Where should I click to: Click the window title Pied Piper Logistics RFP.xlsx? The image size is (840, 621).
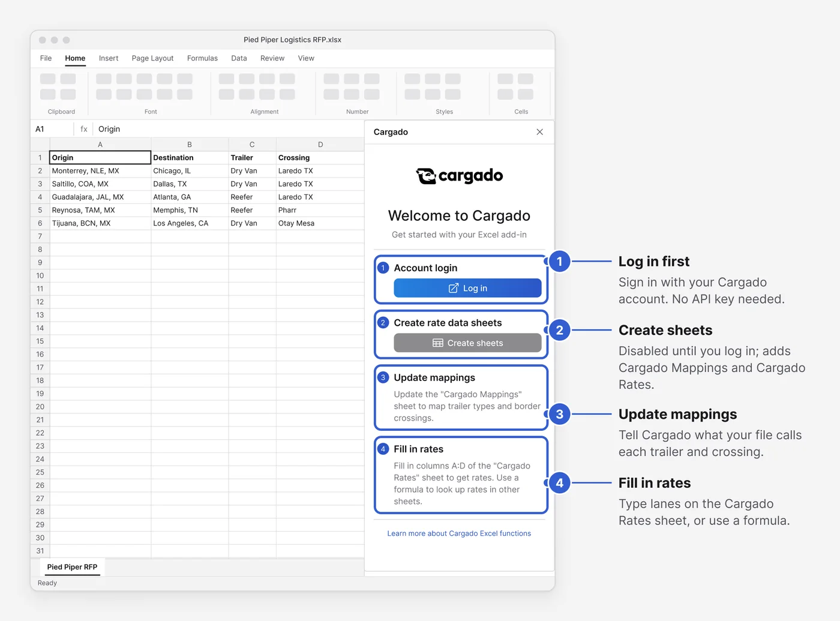point(292,40)
